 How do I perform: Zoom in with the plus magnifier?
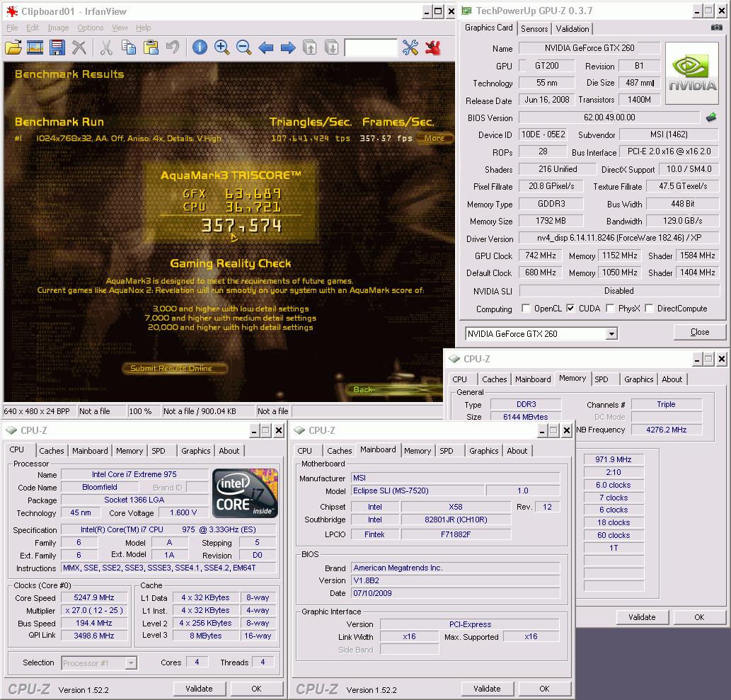point(222,47)
